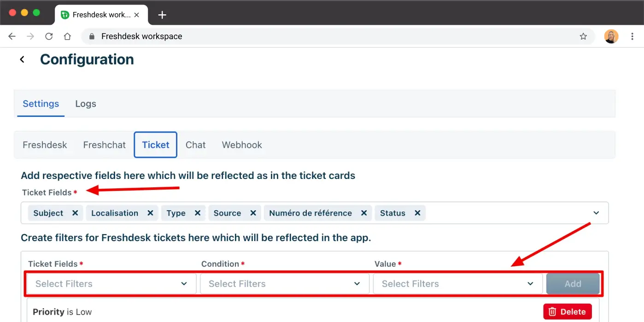Click the Add filter button
This screenshot has width=644, height=322.
pos(573,284)
